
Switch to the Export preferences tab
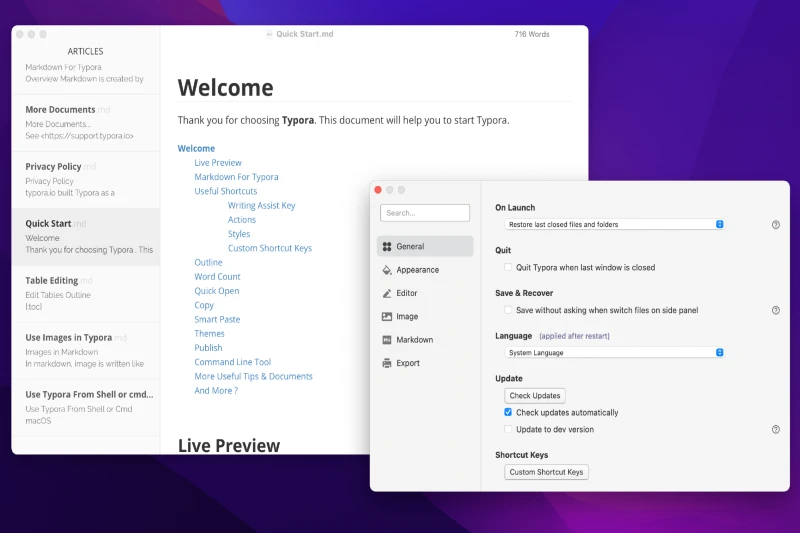[x=425, y=363]
